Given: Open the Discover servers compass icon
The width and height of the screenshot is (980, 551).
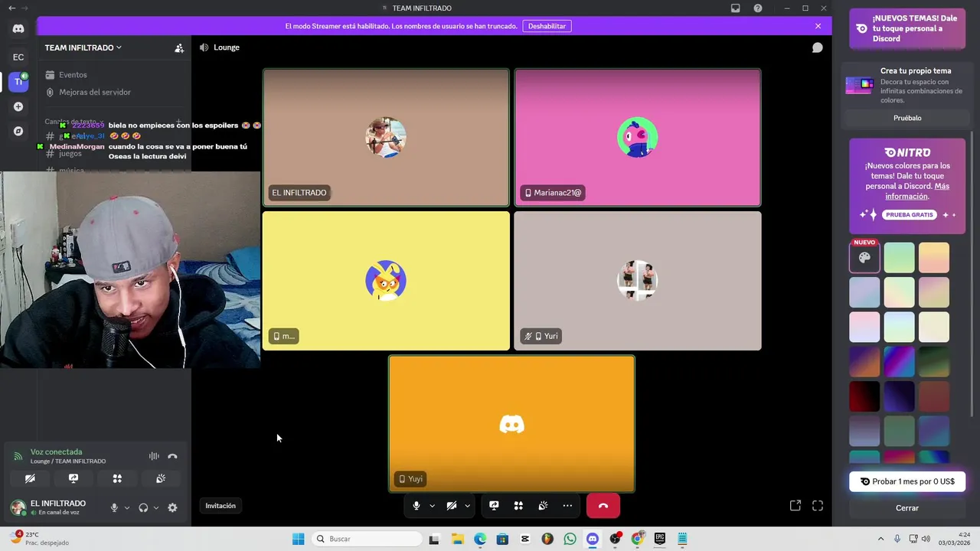Looking at the screenshot, I should (18, 131).
